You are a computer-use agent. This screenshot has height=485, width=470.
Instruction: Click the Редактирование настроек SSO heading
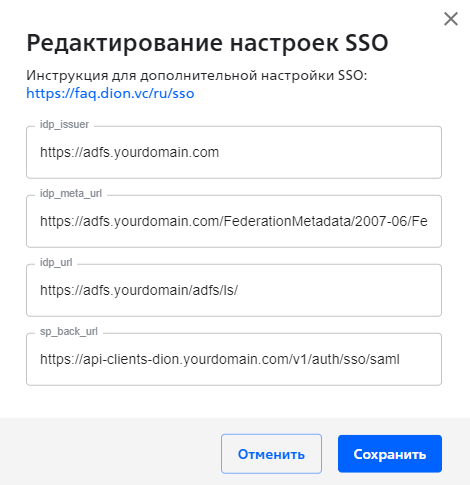coord(207,43)
